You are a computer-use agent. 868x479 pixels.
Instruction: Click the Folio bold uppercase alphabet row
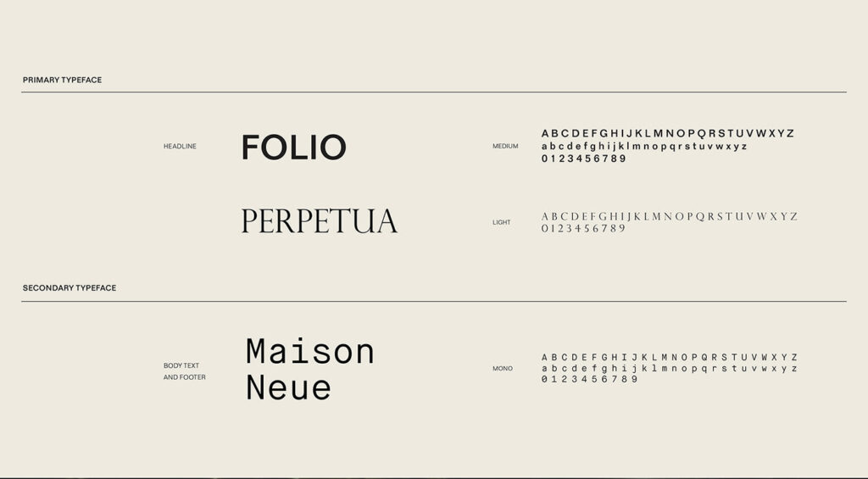[x=668, y=133]
